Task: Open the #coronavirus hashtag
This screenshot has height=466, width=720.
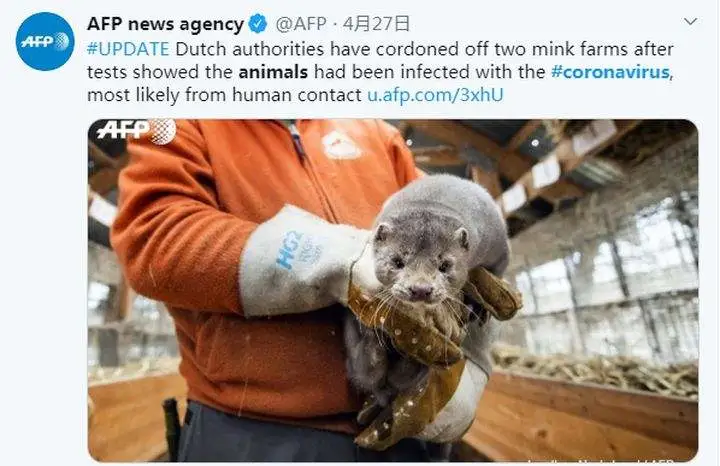Action: pyautogui.click(x=610, y=72)
